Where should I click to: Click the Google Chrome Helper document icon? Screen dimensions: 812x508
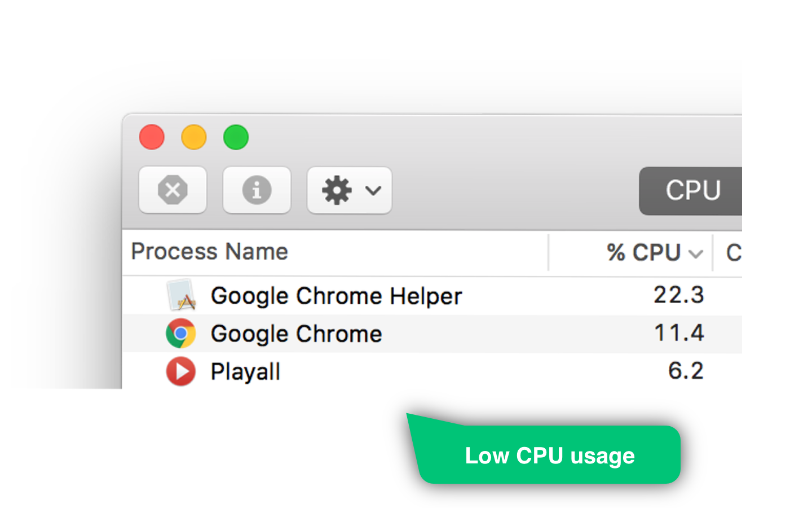tap(181, 295)
